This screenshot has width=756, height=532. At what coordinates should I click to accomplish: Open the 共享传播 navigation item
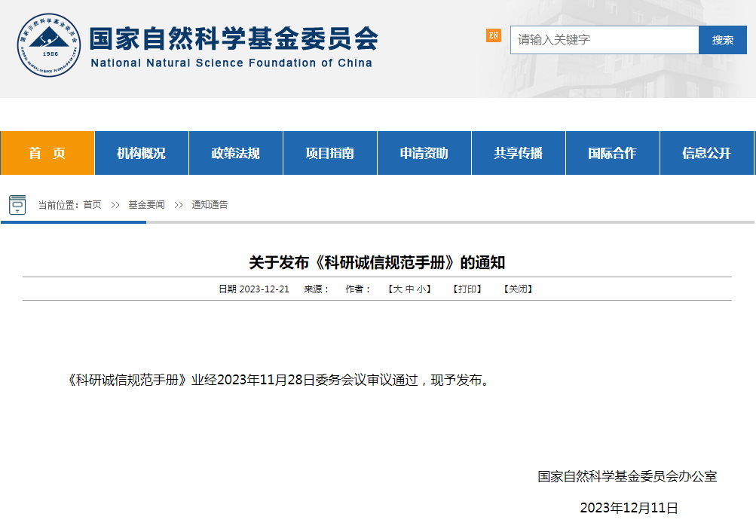pos(518,153)
